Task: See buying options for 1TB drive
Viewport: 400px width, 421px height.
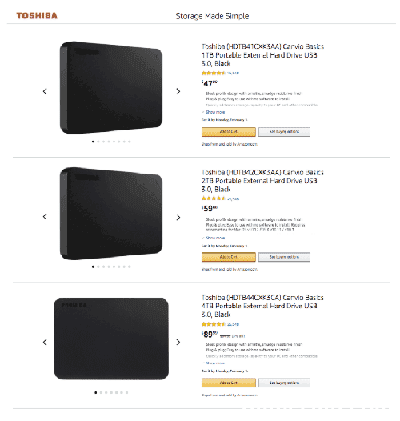Action: point(284,132)
